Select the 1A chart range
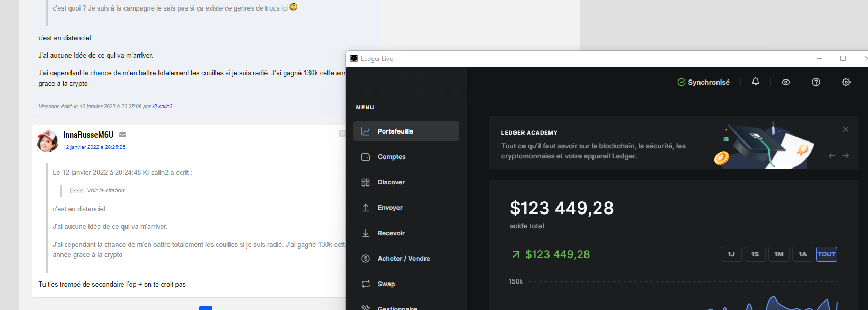The image size is (868, 310). click(x=803, y=254)
